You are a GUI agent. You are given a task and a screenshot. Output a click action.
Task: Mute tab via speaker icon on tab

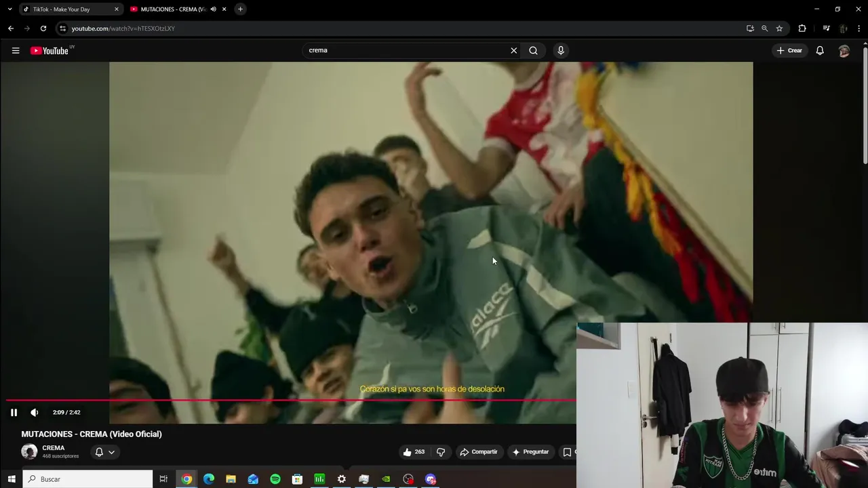[x=214, y=9]
